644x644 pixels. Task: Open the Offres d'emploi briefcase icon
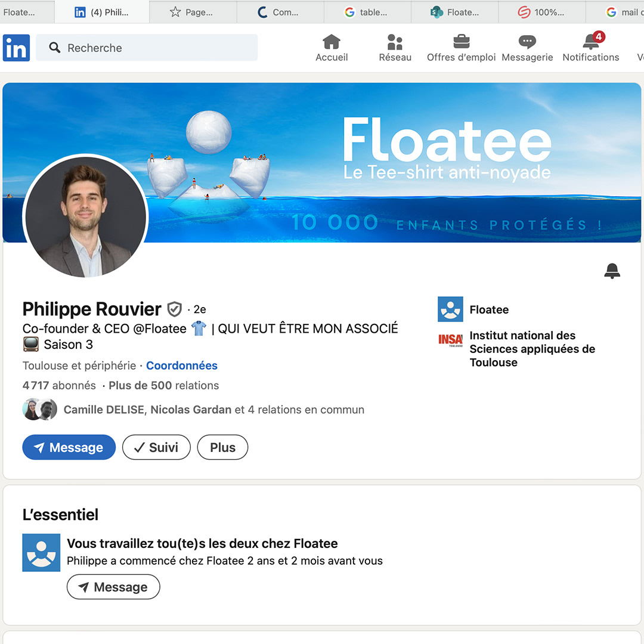461,42
